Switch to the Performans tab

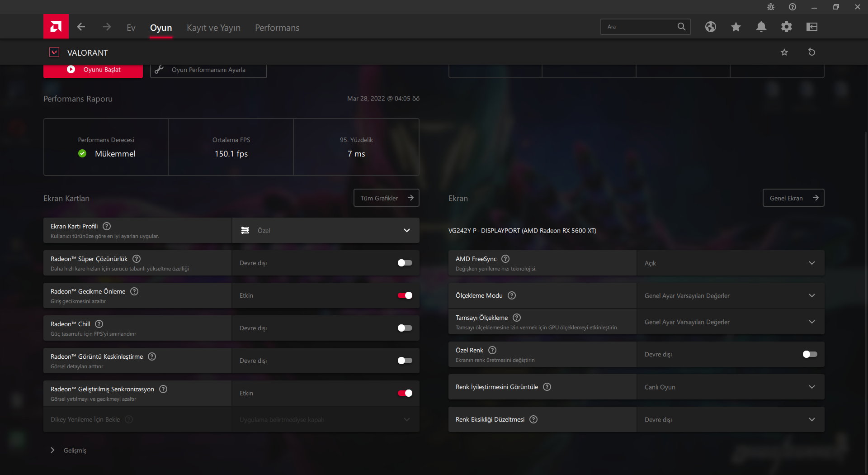click(277, 28)
